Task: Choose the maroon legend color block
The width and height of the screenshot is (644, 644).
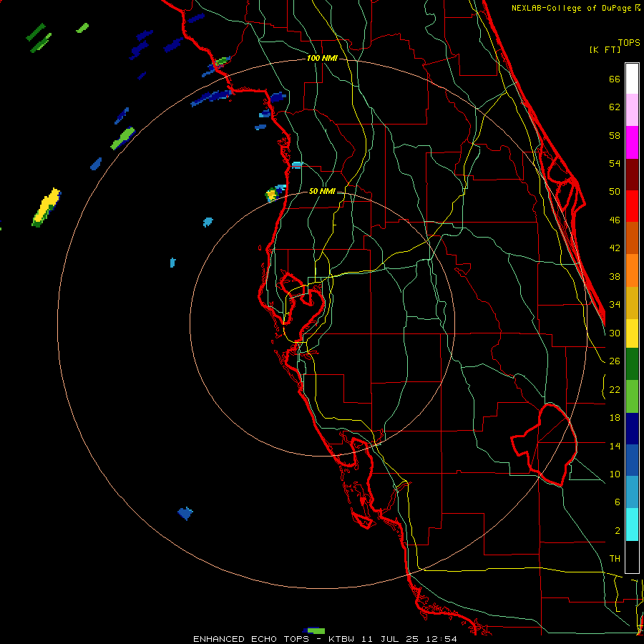Action: coord(632,175)
